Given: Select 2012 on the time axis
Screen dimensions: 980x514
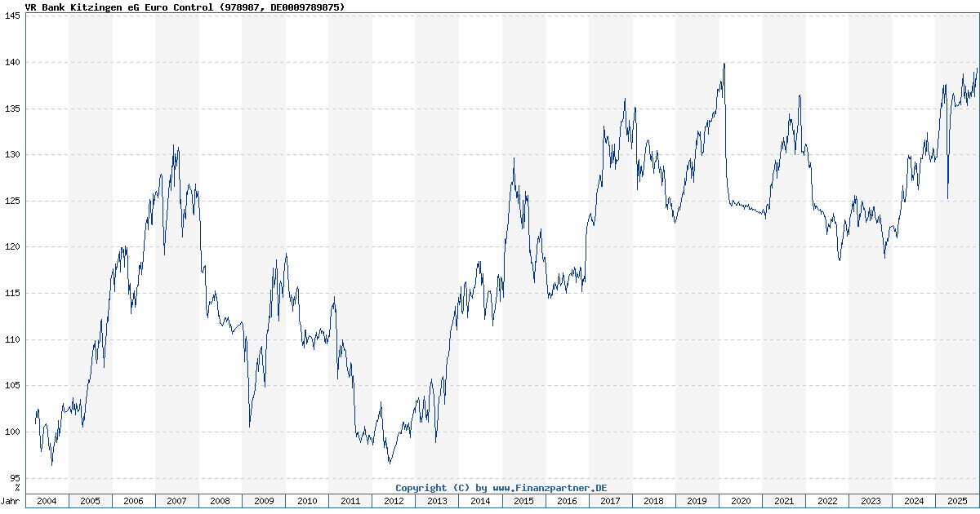Looking at the screenshot, I should click(394, 501).
